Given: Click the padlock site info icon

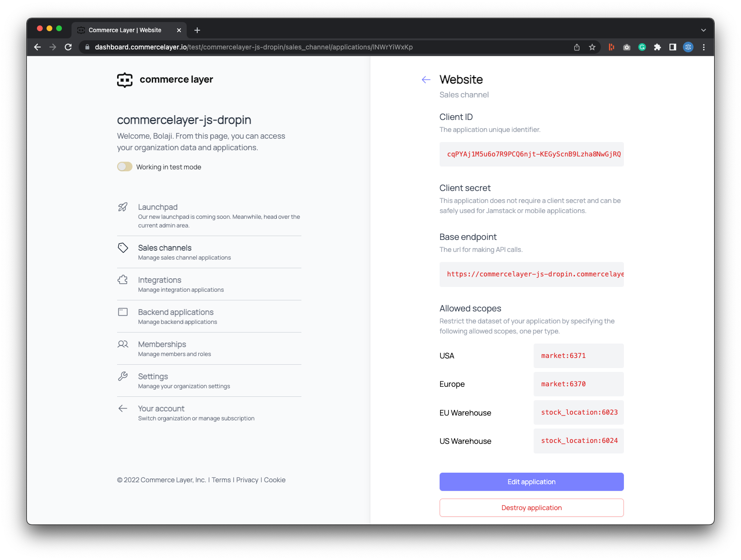Looking at the screenshot, I should pos(87,47).
